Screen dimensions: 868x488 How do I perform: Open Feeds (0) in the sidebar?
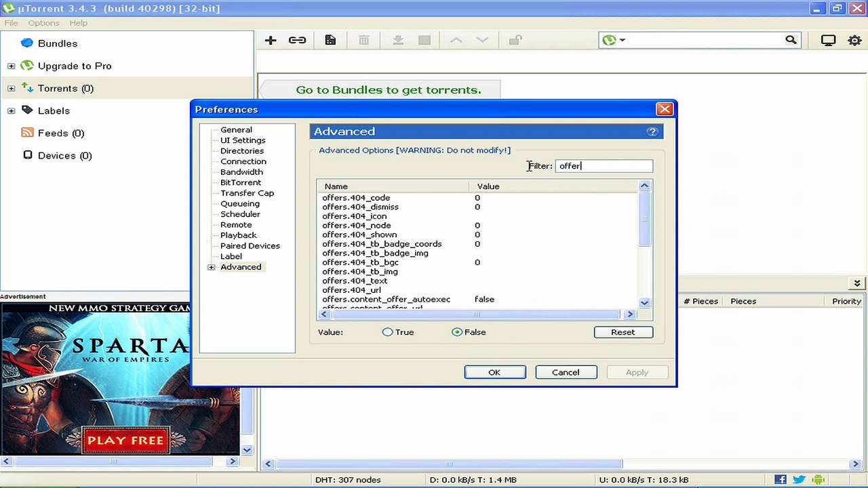(x=61, y=133)
